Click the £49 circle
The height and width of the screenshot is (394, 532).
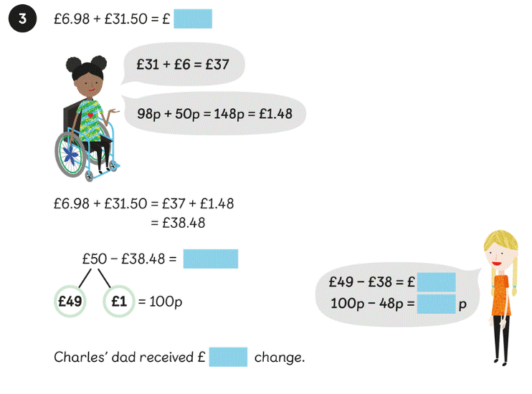coord(70,302)
